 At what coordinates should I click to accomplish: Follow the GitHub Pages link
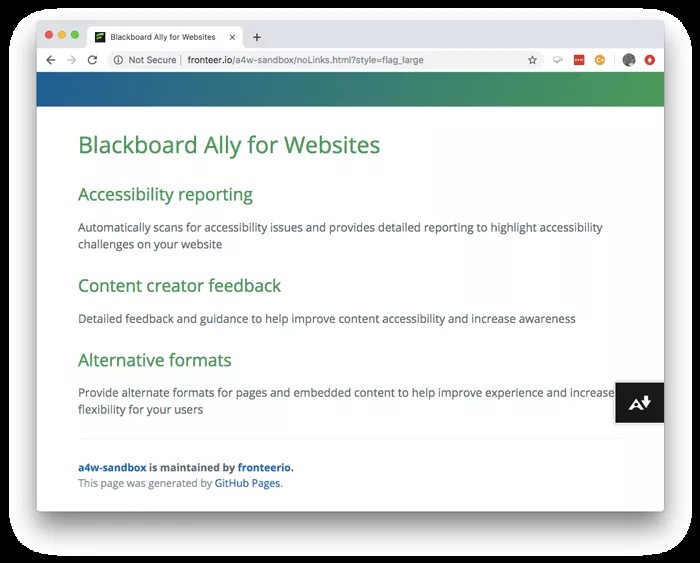[248, 483]
